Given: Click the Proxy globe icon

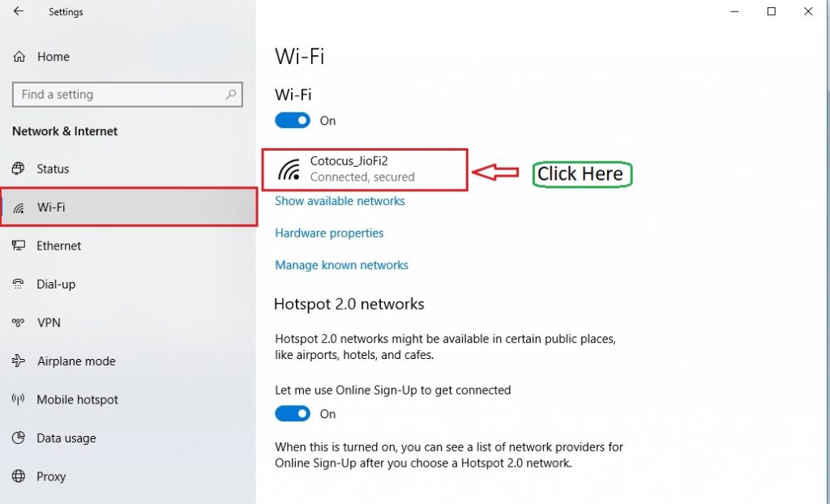Looking at the screenshot, I should [x=19, y=476].
